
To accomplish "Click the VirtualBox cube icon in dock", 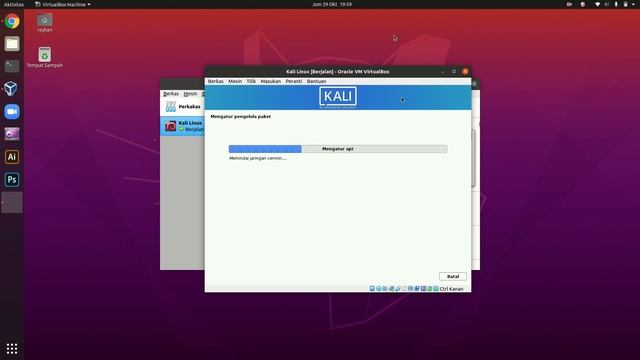I will [x=12, y=89].
